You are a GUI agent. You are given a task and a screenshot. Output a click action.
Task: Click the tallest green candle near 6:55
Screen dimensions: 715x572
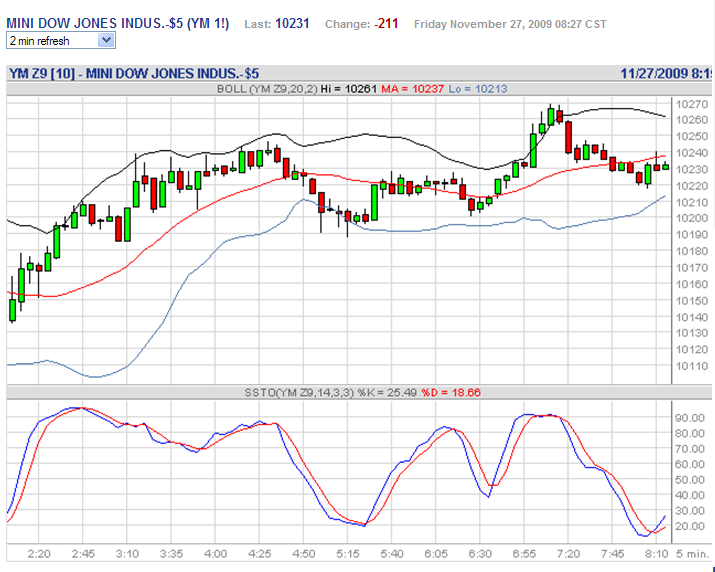533,151
